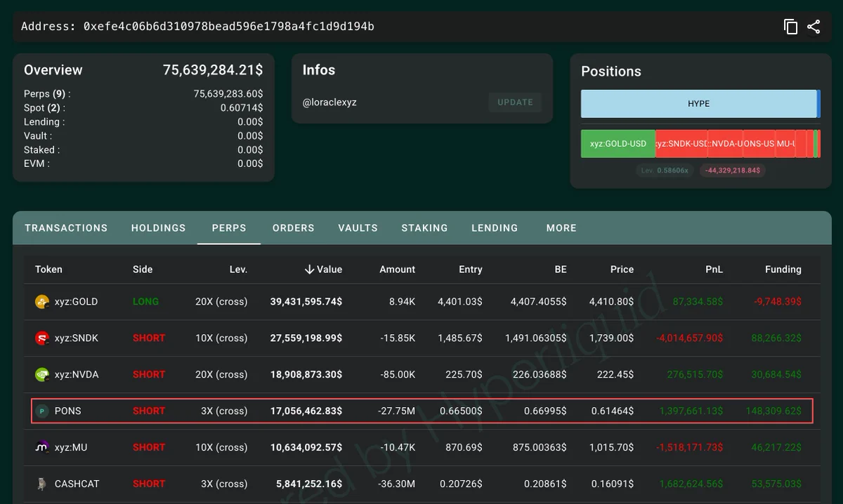Screen dimensions: 843x504
Task: Click the share icon by address
Action: tap(813, 27)
